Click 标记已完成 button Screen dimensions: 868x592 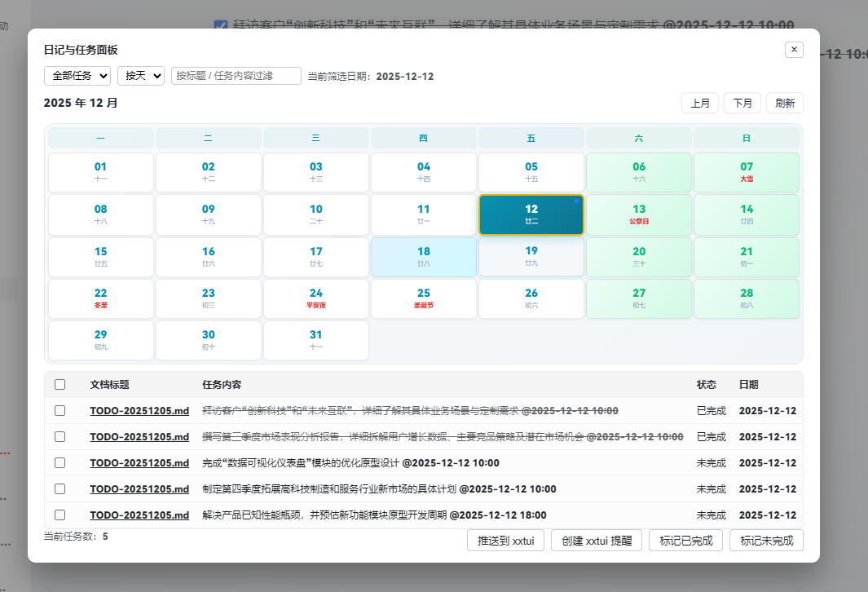click(685, 541)
